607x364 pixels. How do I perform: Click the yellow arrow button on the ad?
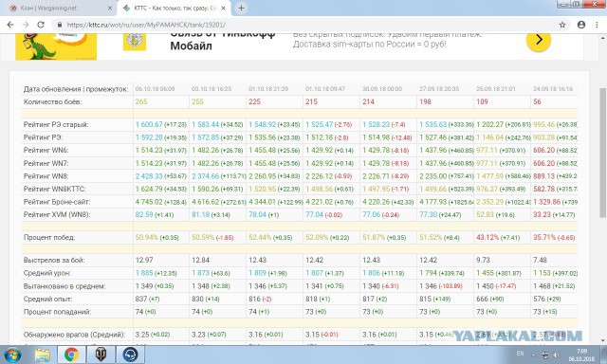coord(539,40)
